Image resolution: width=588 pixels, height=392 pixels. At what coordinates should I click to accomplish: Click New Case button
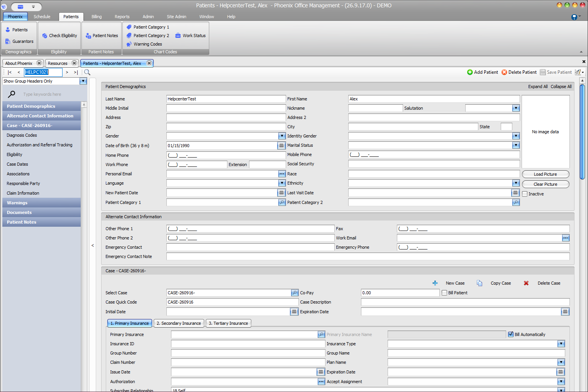coord(449,283)
